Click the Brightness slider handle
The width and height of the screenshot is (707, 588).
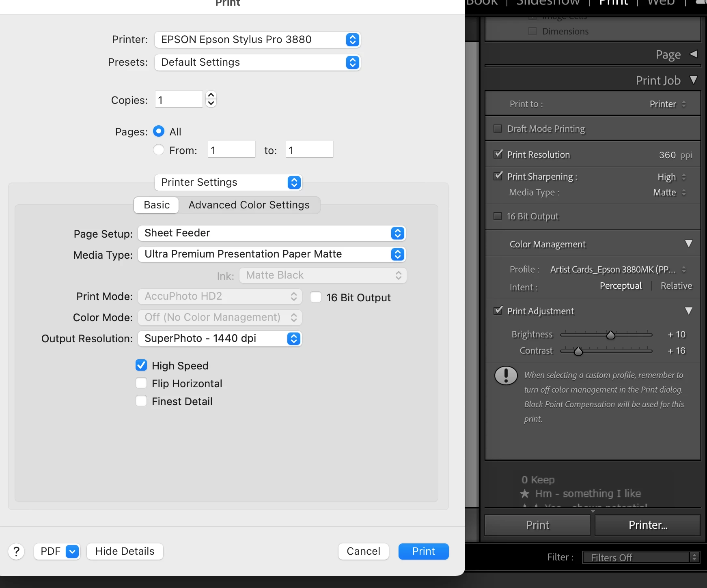tap(610, 335)
